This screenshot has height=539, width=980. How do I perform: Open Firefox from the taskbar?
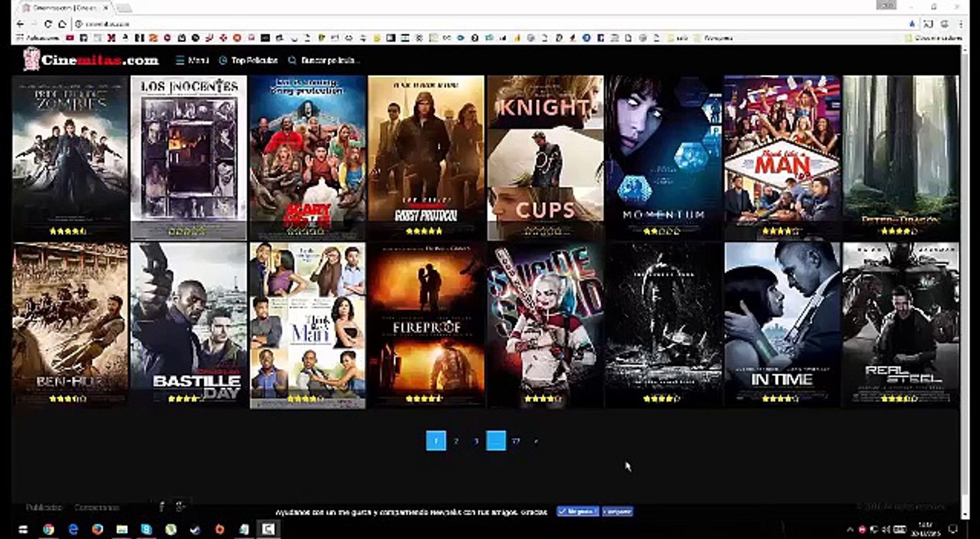tap(97, 529)
